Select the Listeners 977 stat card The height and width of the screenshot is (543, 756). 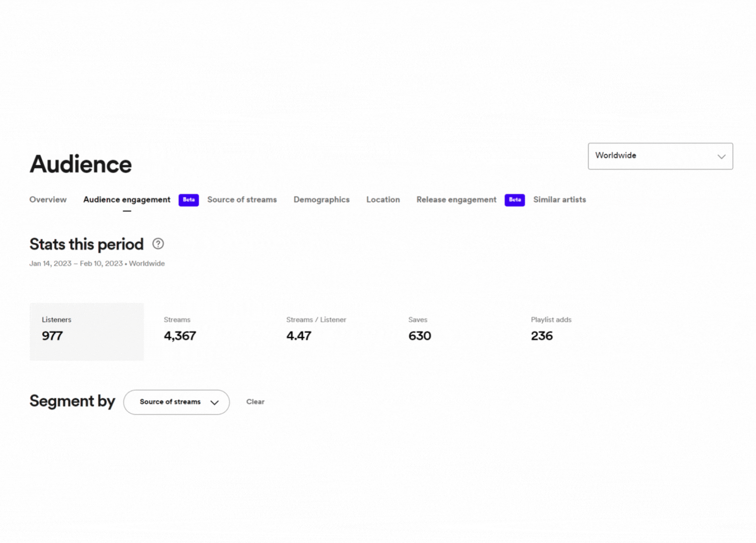pos(87,332)
